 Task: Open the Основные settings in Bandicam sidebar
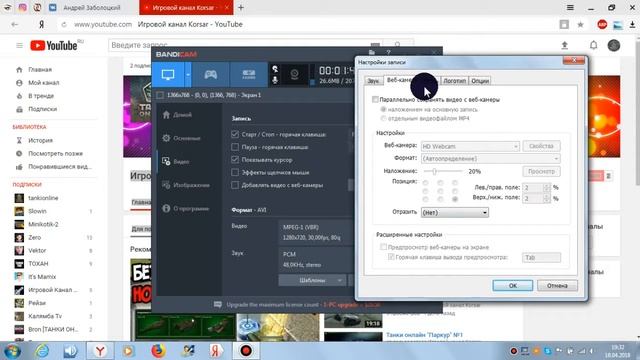(x=181, y=138)
